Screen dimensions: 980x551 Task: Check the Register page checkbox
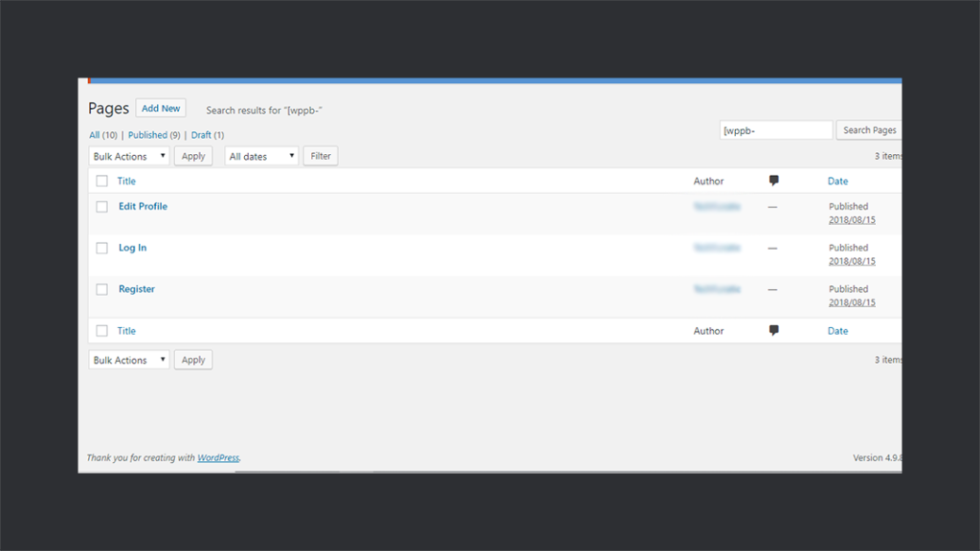click(101, 288)
